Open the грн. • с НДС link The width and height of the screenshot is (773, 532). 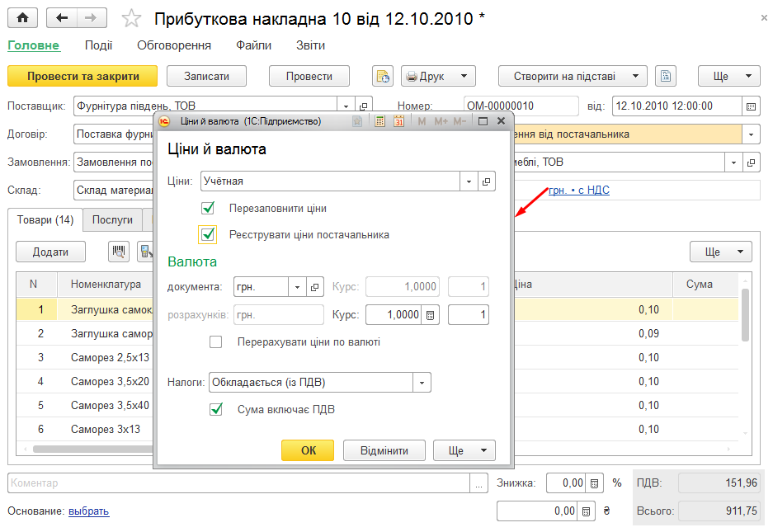(579, 191)
